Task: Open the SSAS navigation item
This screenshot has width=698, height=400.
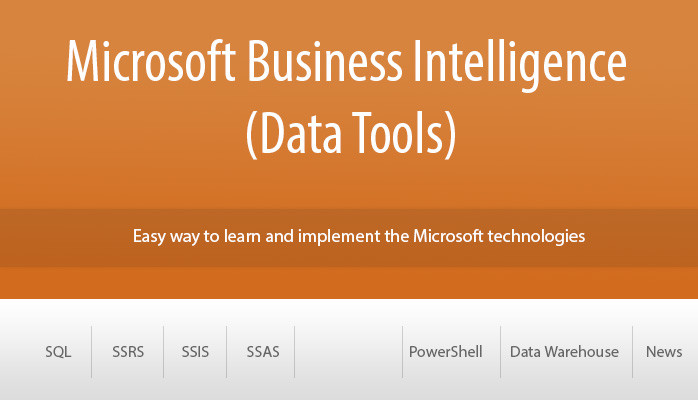Action: (263, 352)
